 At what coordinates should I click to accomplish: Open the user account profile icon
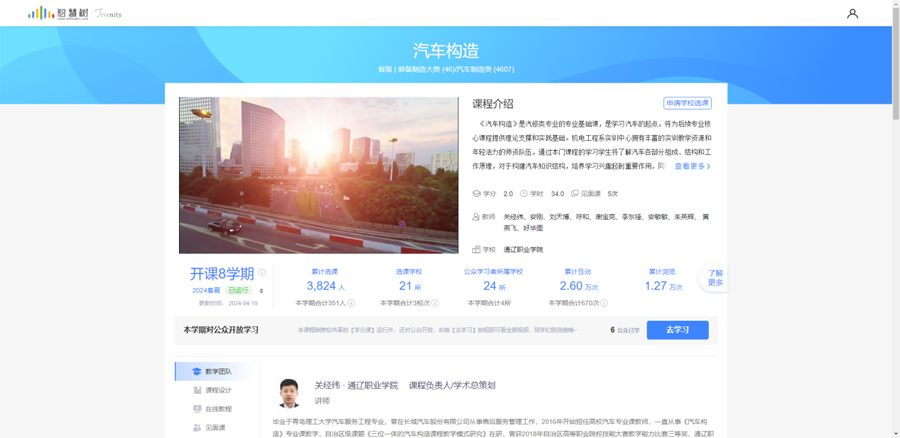click(852, 13)
